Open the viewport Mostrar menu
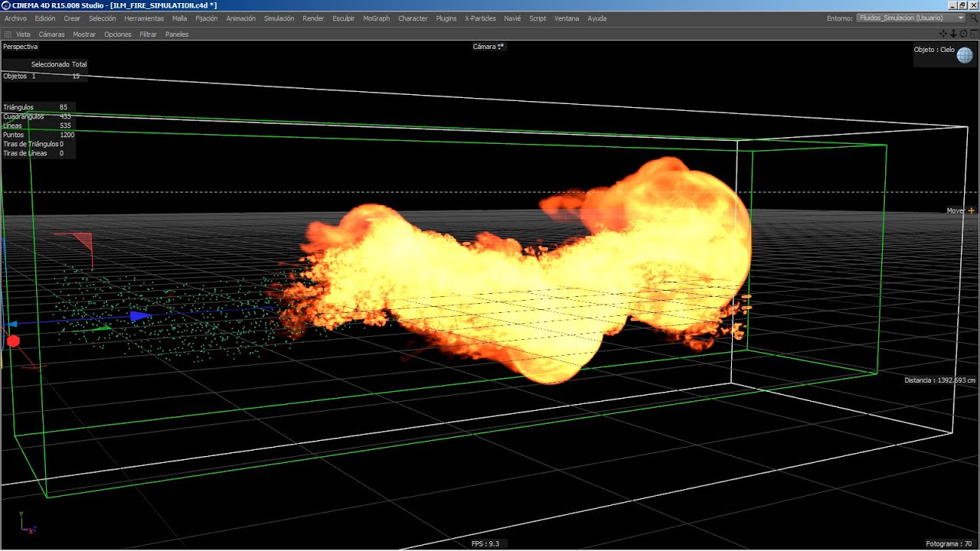The height and width of the screenshot is (551, 980). pos(84,34)
